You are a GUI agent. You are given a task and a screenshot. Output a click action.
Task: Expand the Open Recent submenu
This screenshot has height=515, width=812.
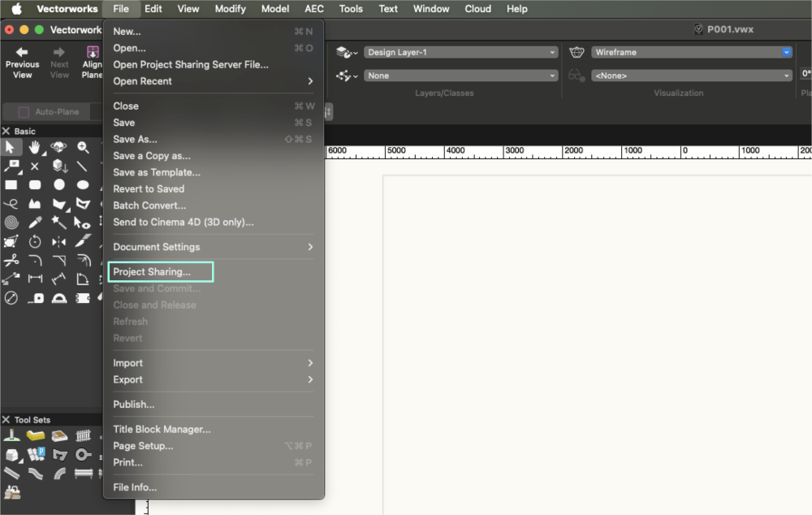click(214, 81)
